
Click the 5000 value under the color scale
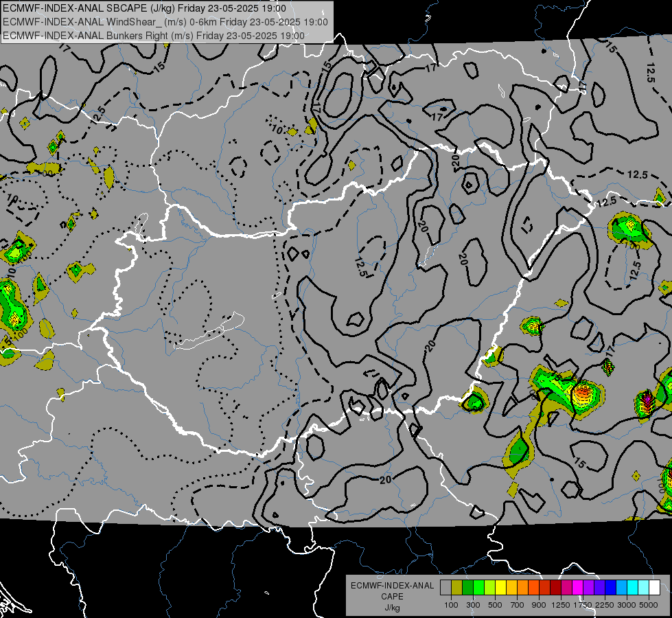pos(649,605)
